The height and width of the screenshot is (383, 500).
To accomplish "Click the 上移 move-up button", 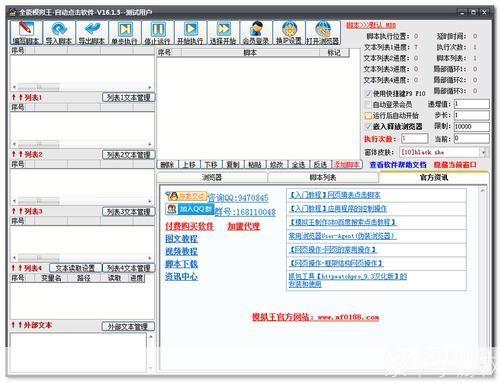I will [x=189, y=164].
